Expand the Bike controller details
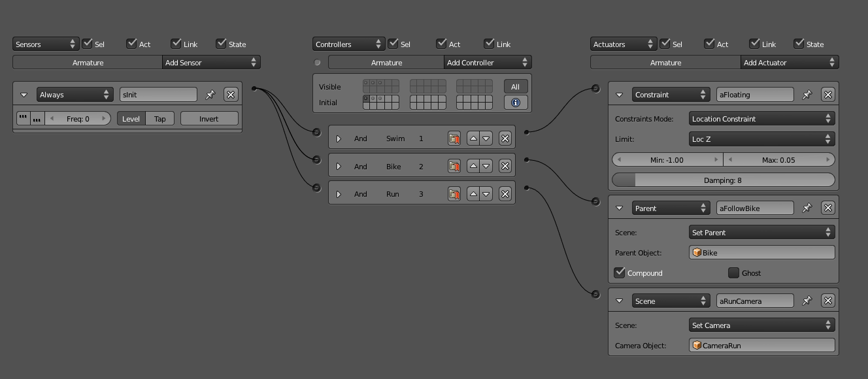Image resolution: width=868 pixels, height=379 pixels. (x=339, y=167)
